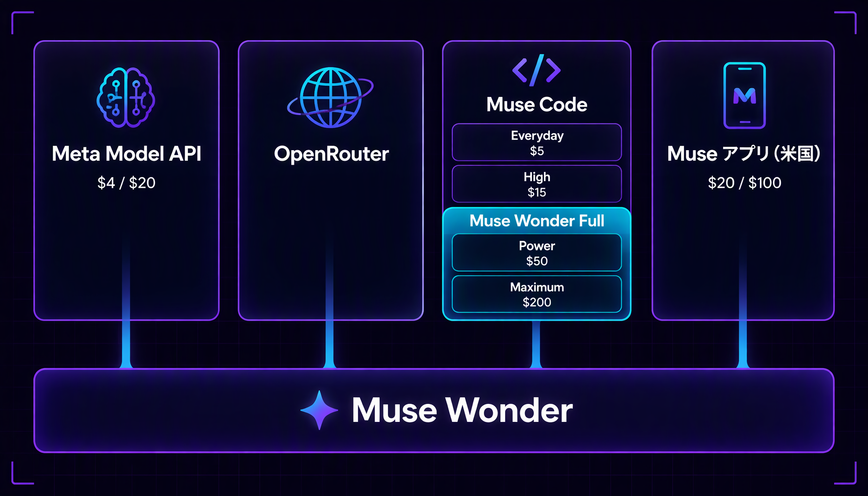The image size is (868, 496).
Task: Click the OpenRouter title text
Action: pos(331,155)
